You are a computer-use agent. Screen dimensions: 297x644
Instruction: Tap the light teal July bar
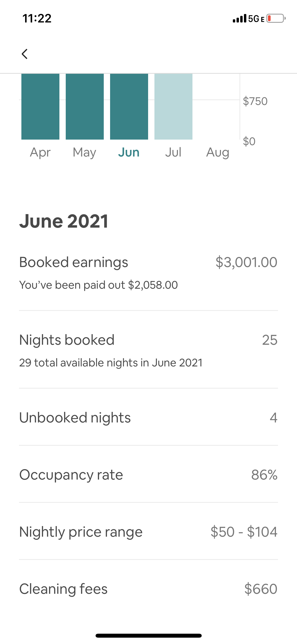pos(173,107)
